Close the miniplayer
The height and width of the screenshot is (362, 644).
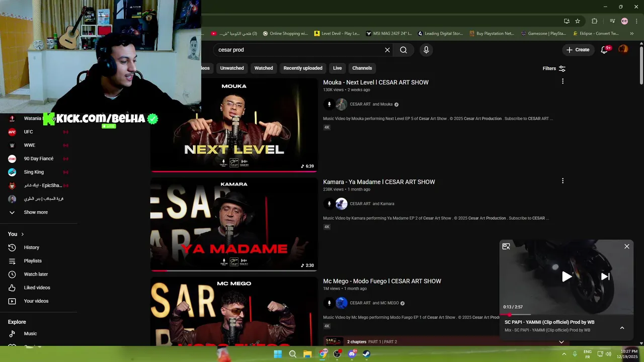627,246
